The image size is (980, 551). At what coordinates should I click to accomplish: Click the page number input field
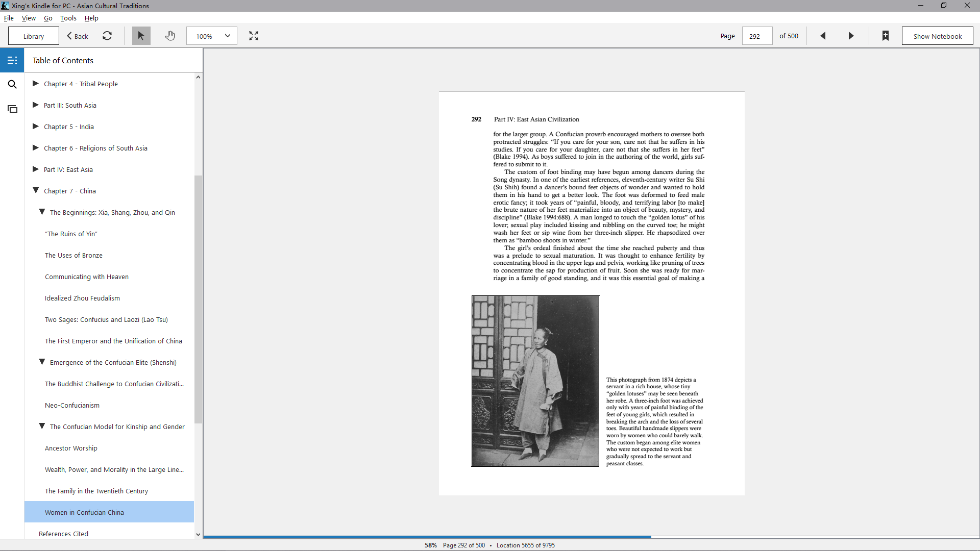point(757,36)
